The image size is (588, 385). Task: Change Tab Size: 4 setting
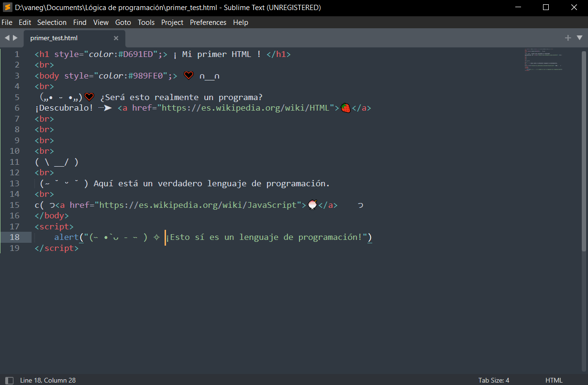(x=494, y=380)
